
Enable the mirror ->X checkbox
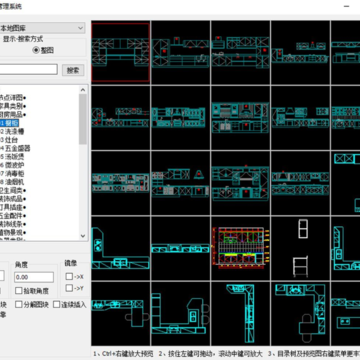pos(69,277)
